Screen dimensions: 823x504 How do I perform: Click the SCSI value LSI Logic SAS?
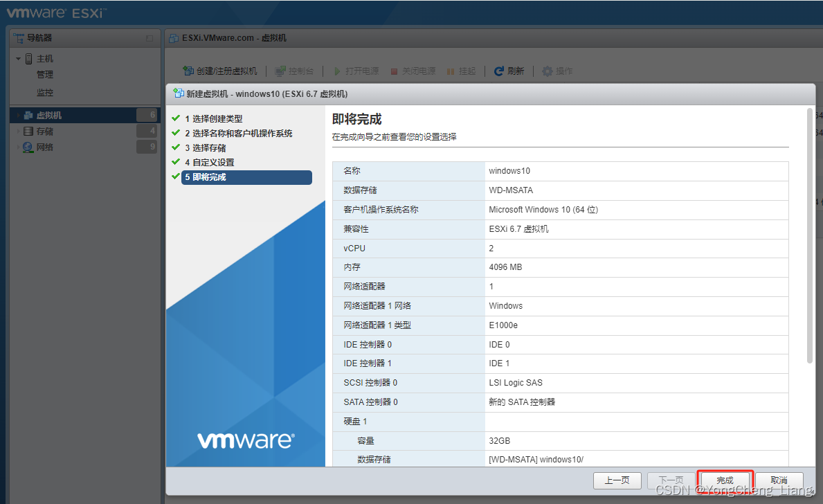516,383
